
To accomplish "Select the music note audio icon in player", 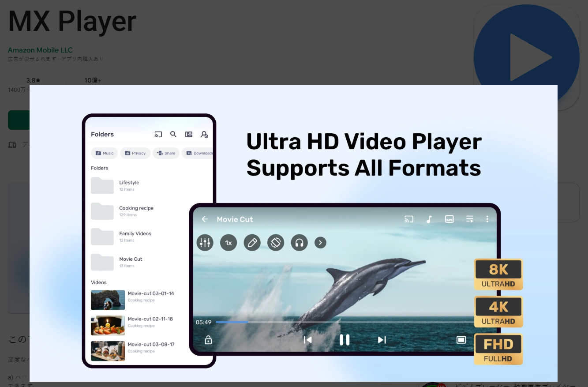I will pyautogui.click(x=429, y=219).
